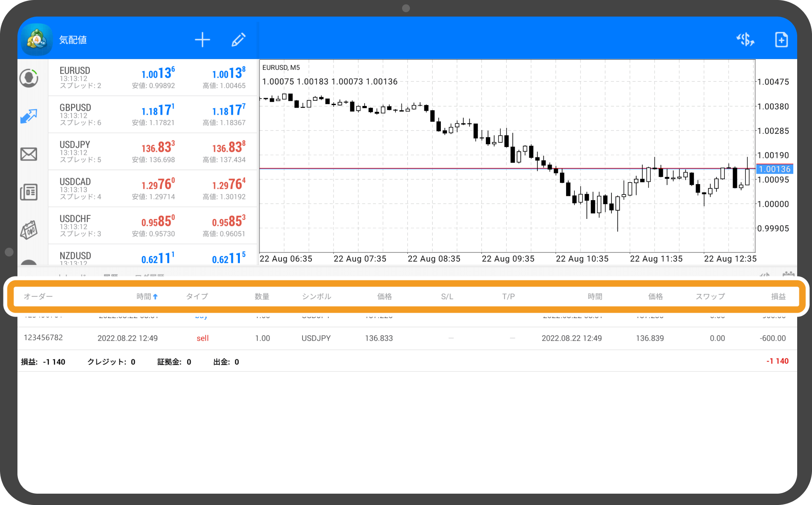812x505 pixels.
Task: Open currency trade icon in top bar
Action: [x=745, y=40]
